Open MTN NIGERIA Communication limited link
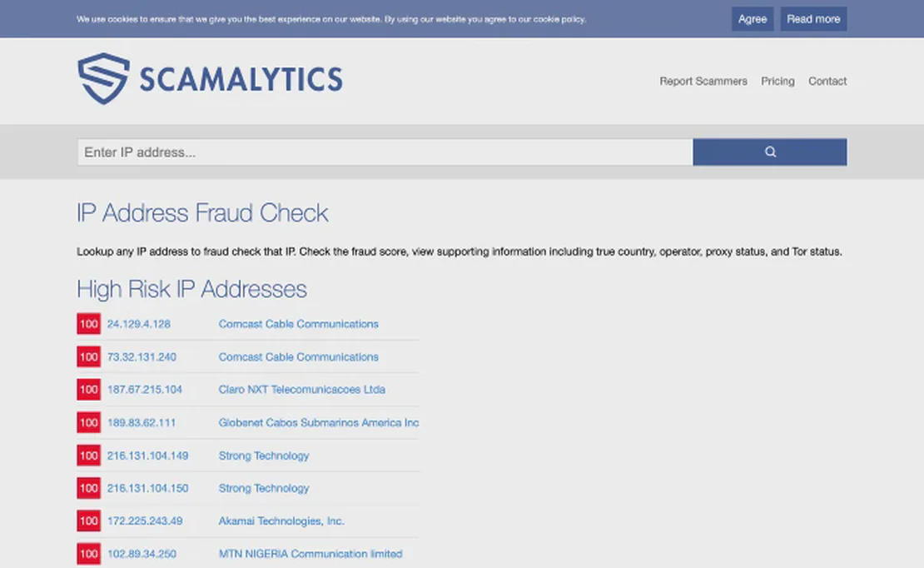The width and height of the screenshot is (924, 568). 310,554
